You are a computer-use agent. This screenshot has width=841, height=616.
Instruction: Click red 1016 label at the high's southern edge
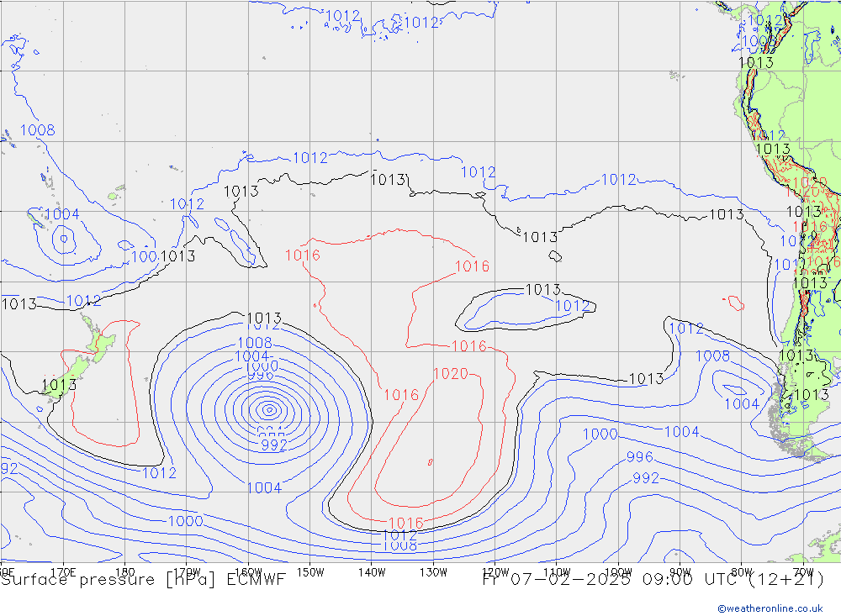click(x=406, y=523)
